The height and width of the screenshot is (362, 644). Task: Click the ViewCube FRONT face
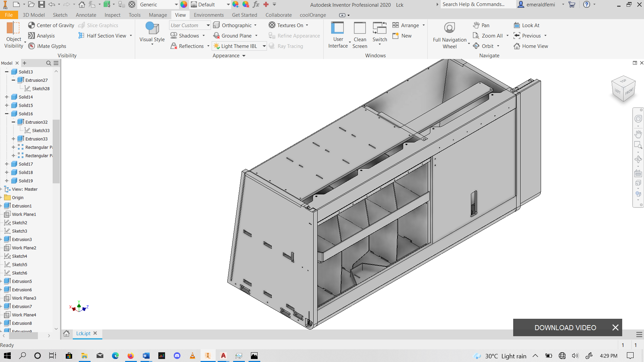[x=629, y=91]
